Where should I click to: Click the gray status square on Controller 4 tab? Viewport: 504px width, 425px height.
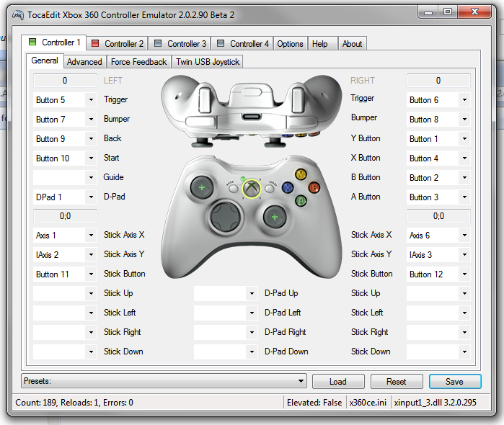pos(221,43)
